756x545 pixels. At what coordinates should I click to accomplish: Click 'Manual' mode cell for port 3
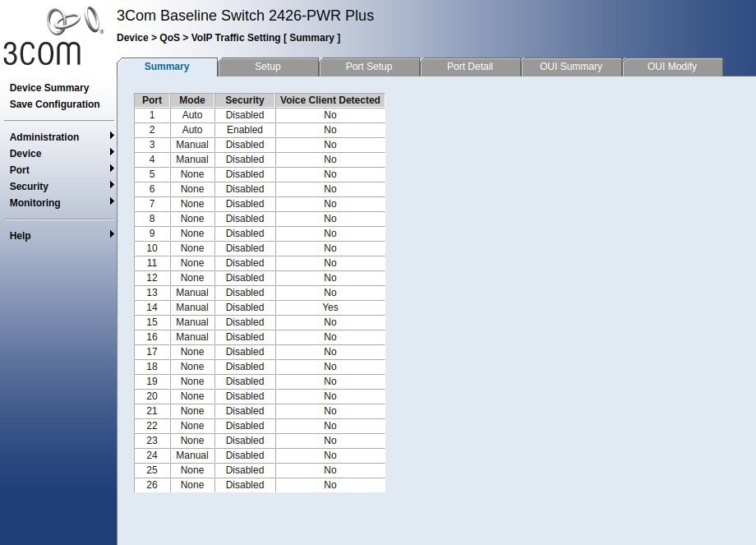(x=192, y=145)
